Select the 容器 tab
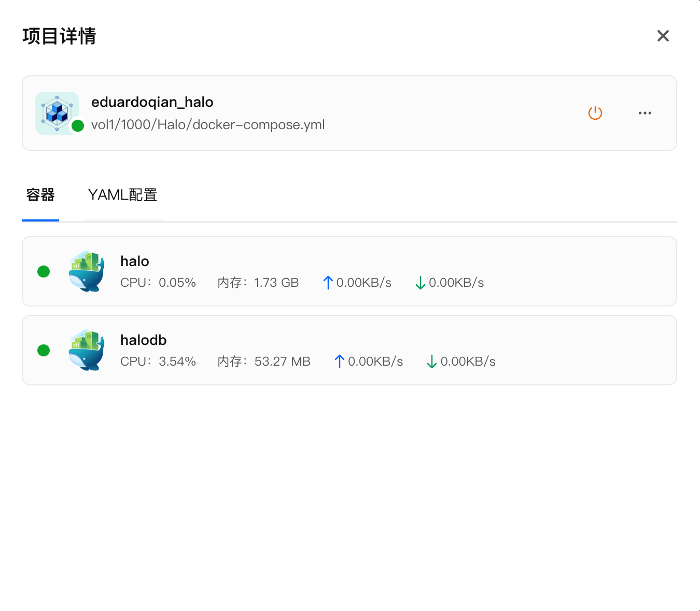The height and width of the screenshot is (611, 700). click(x=40, y=195)
